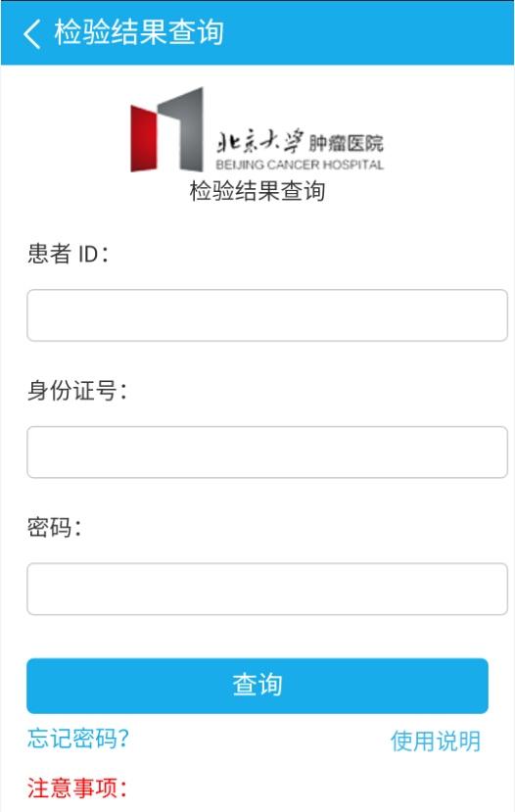Image resolution: width=515 pixels, height=812 pixels.
Task: Open the 使用说明 link
Action: click(436, 741)
